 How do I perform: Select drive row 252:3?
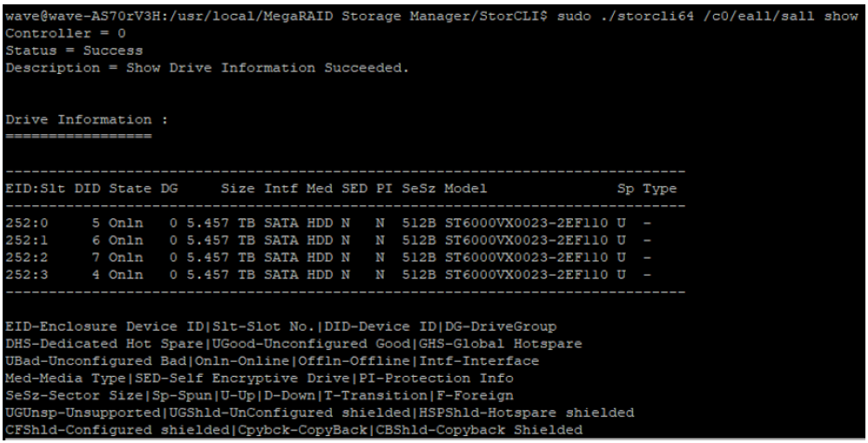(x=328, y=274)
